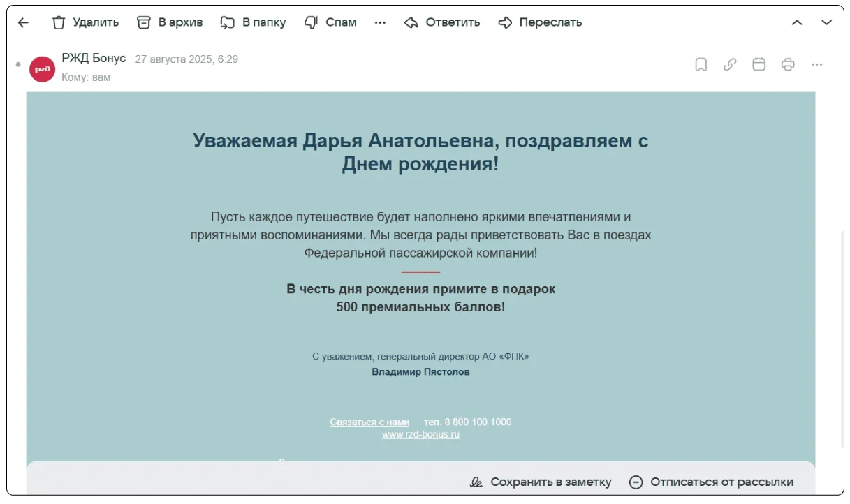Screen dimensions: 850x504
Task: Open the Связаться с нами link
Action: pyautogui.click(x=369, y=422)
